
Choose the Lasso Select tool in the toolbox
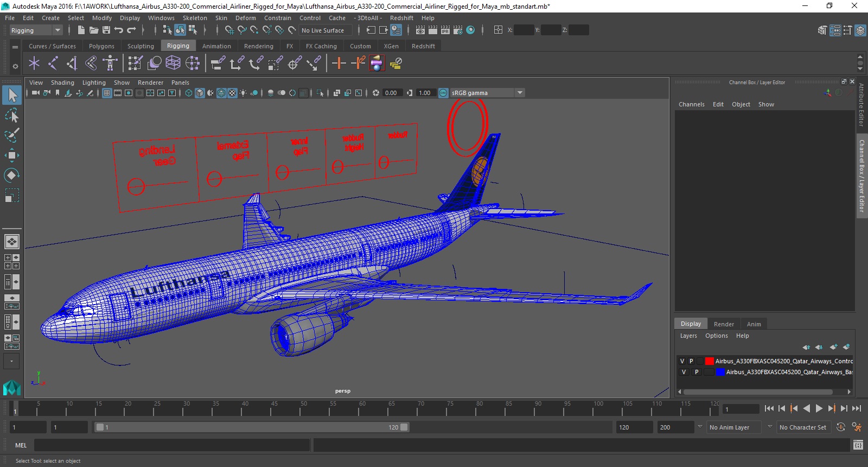pos(12,116)
